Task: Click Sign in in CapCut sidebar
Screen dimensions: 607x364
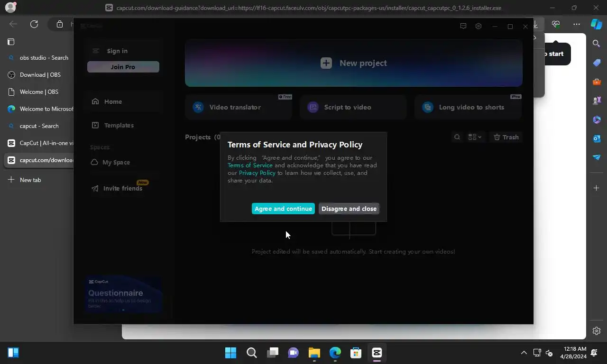Action: pos(117,51)
